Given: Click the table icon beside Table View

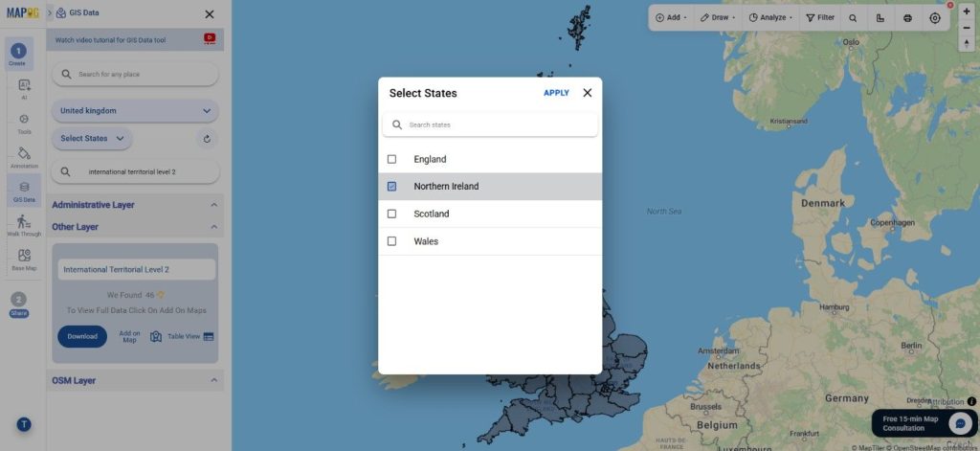Looking at the screenshot, I should tap(209, 336).
